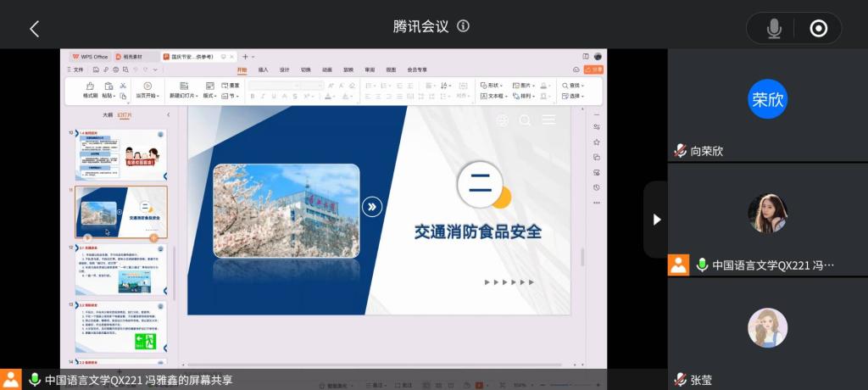Viewport: 868px width, 390px height.
Task: Click the 当页开始 slideshow play icon
Action: coord(147,86)
